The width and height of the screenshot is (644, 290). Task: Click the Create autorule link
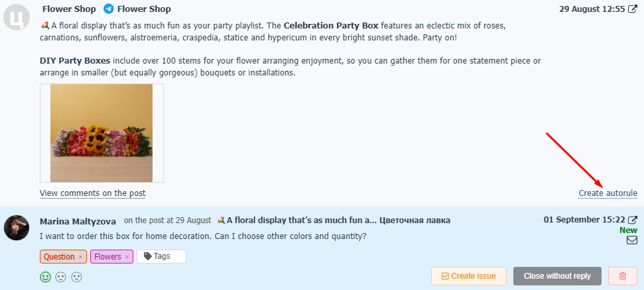tap(608, 193)
